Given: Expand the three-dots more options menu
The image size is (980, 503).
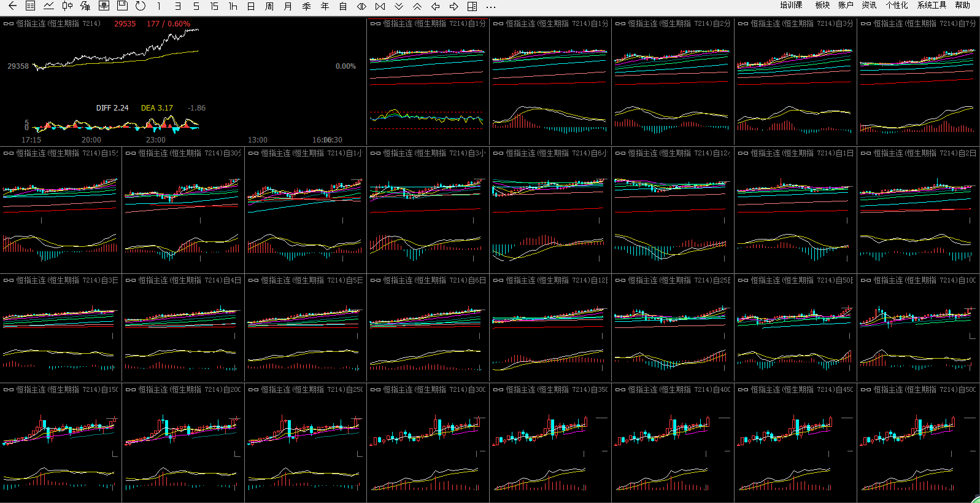Looking at the screenshot, I should [x=490, y=6].
